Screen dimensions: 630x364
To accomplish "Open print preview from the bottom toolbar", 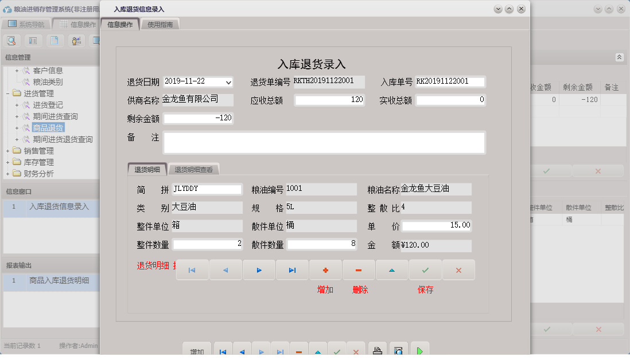I will point(398,349).
